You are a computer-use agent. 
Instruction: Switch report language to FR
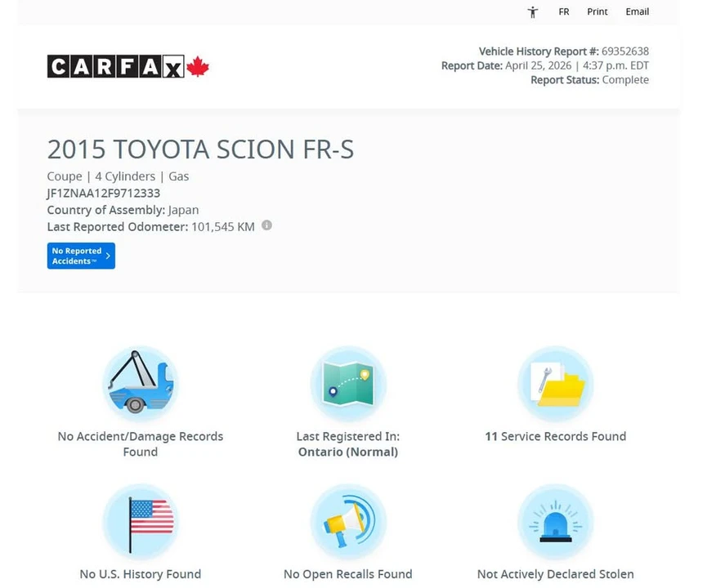click(564, 11)
